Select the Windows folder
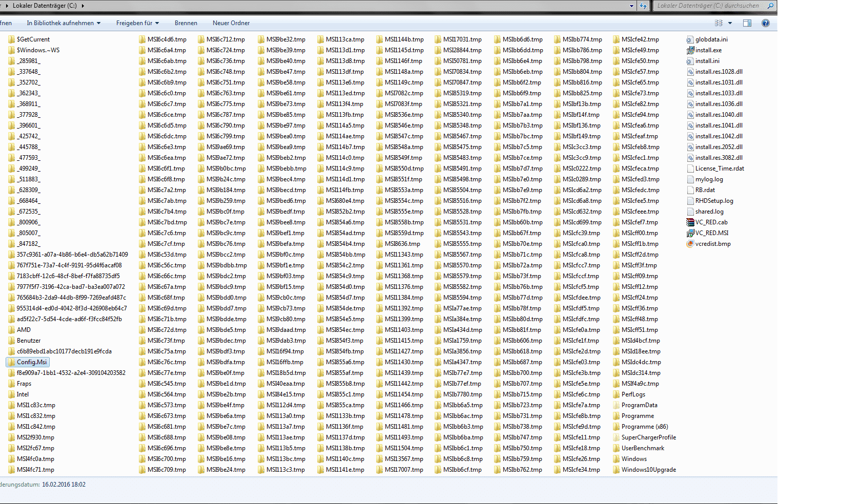 [630, 459]
